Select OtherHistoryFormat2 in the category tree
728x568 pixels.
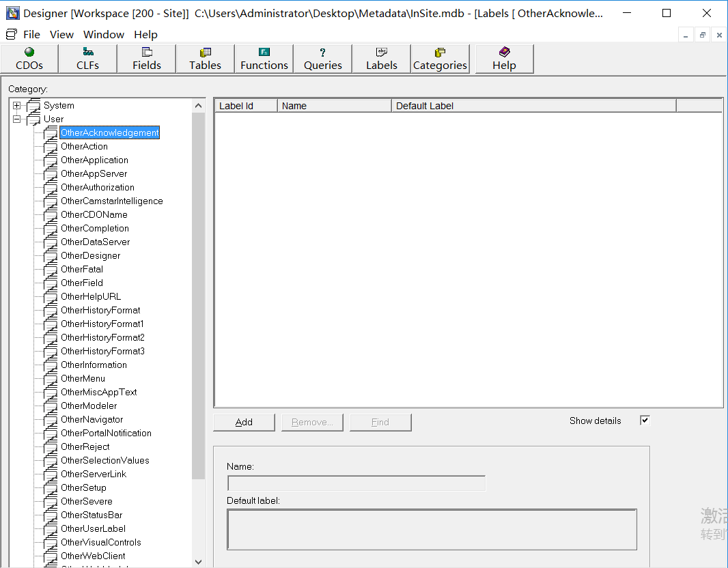tap(102, 337)
